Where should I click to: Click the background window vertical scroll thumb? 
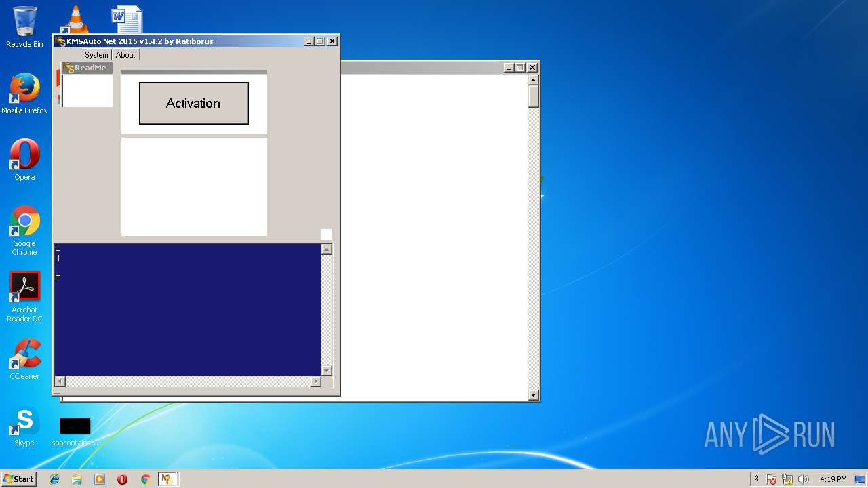(534, 96)
